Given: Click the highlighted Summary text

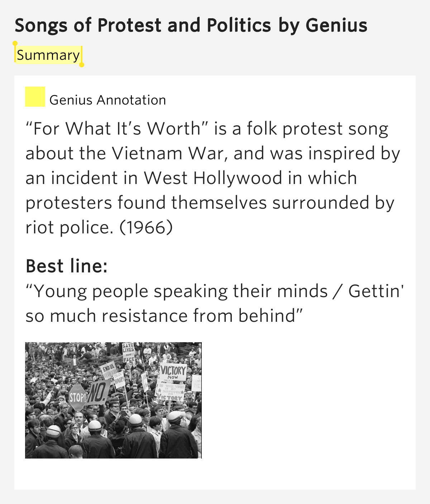Looking at the screenshot, I should point(48,55).
